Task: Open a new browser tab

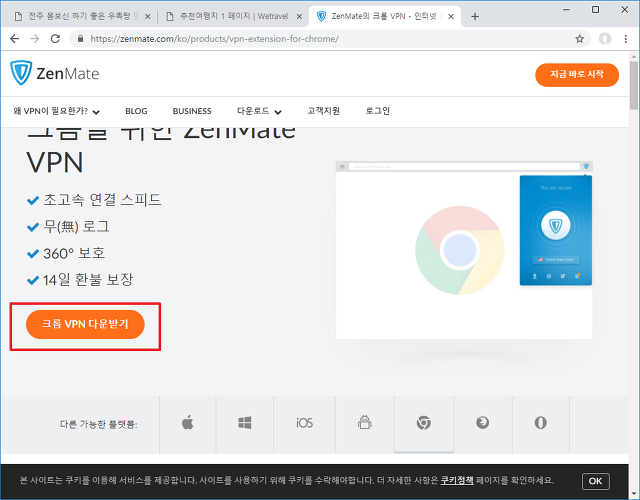Action: coord(475,16)
